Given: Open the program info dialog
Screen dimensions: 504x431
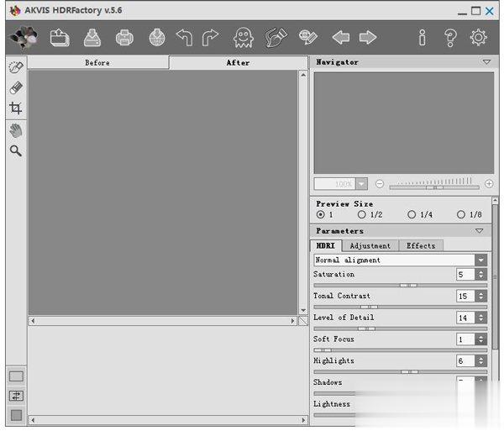Looking at the screenshot, I should (x=423, y=38).
